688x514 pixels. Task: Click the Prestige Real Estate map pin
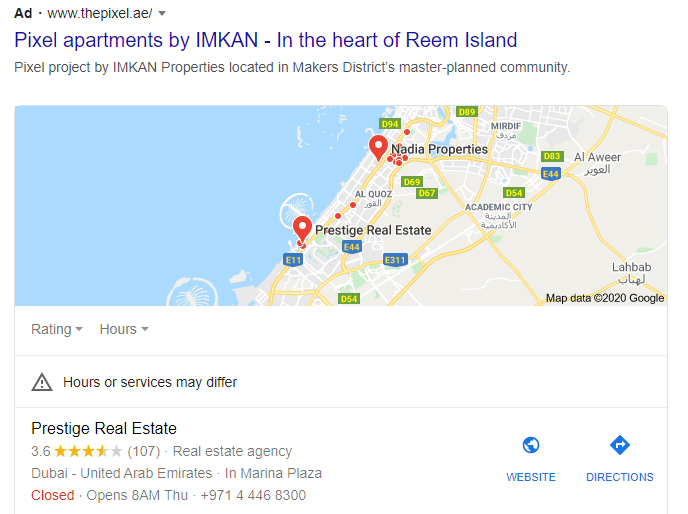tap(302, 228)
